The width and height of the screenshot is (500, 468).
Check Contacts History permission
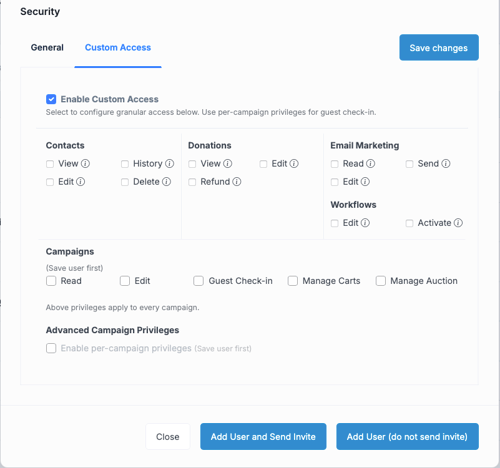click(125, 164)
